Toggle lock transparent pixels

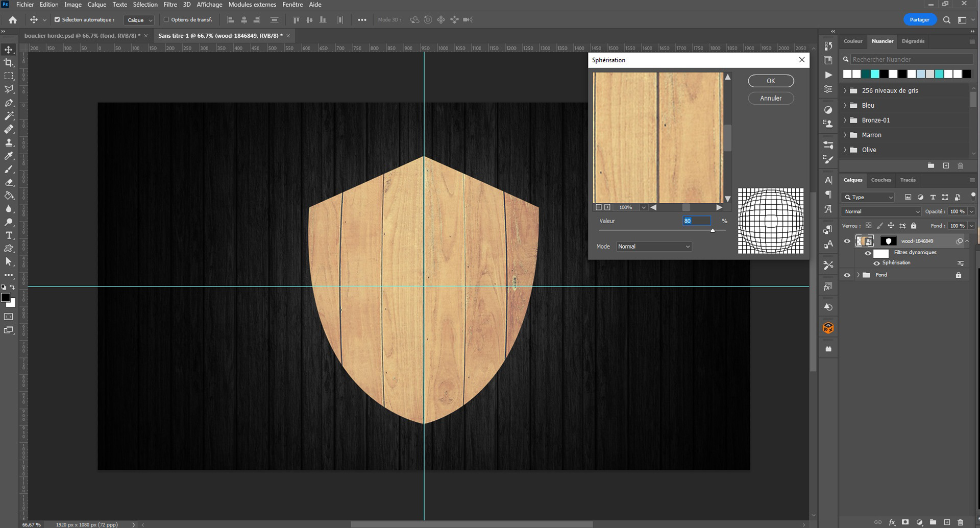pos(869,226)
